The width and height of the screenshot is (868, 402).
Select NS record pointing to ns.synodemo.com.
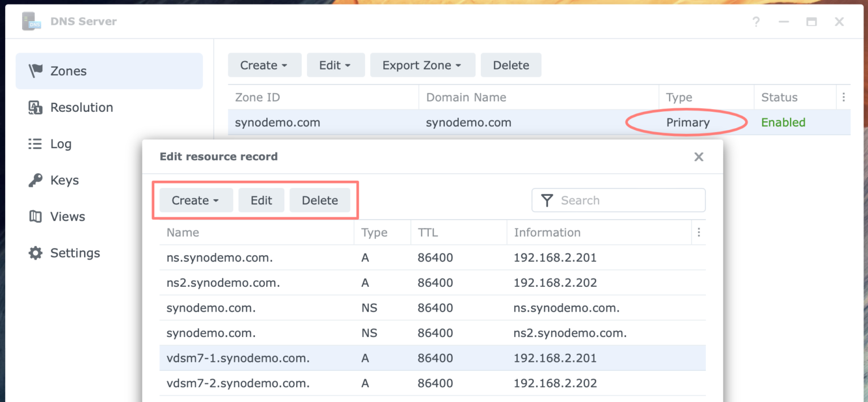432,308
